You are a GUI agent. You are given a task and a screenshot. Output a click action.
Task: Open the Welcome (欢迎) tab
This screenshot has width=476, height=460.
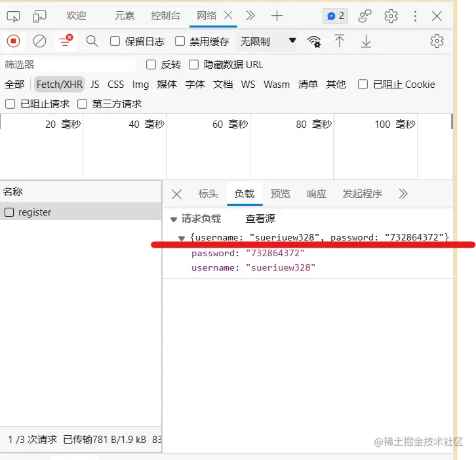pyautogui.click(x=76, y=16)
